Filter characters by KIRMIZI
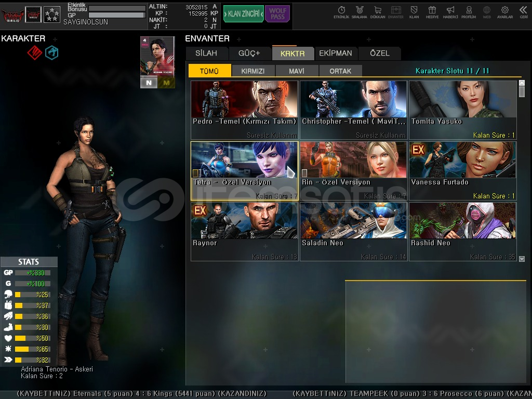This screenshot has width=532, height=399. tap(253, 71)
